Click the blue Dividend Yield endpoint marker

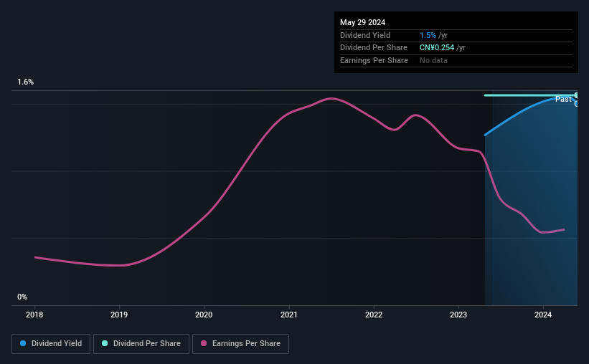(x=576, y=104)
